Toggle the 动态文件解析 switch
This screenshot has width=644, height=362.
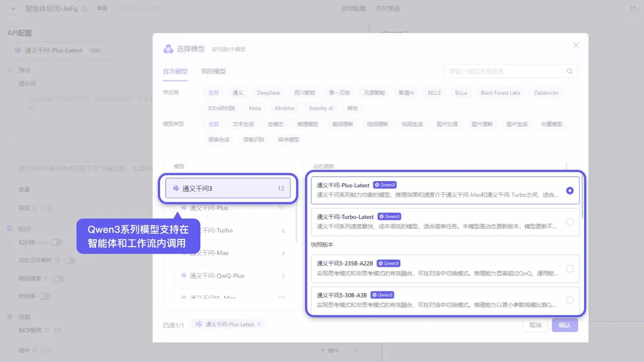coord(70,260)
